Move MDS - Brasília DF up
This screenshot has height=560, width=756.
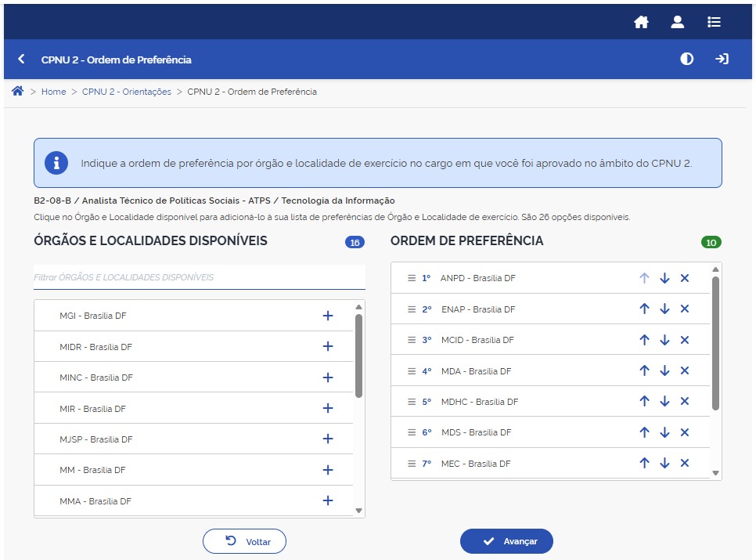tap(644, 432)
